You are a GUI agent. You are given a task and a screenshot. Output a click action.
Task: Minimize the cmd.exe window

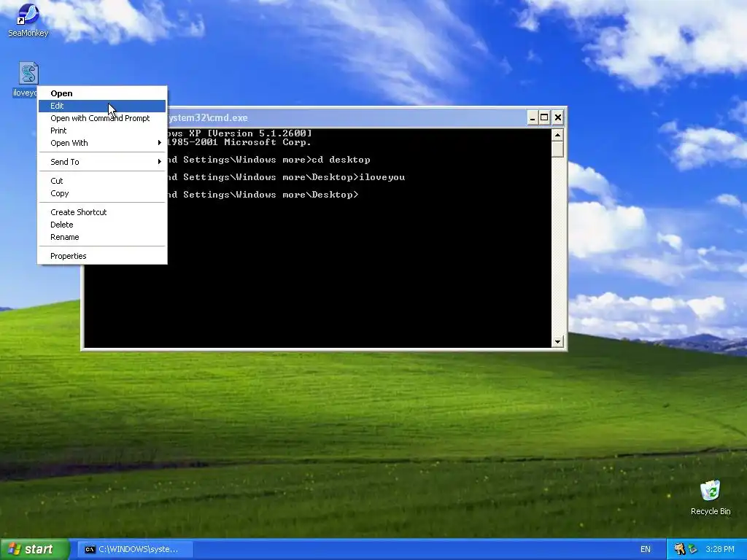click(533, 117)
